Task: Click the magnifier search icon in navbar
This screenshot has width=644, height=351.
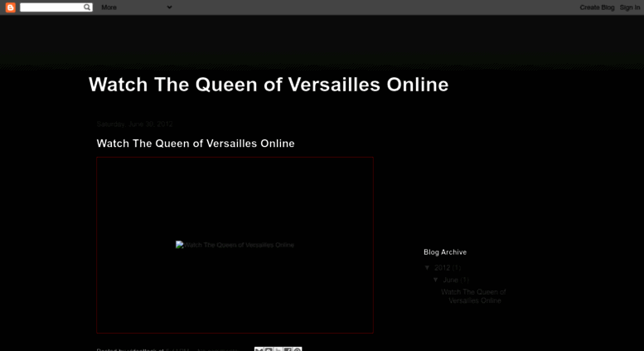Action: tap(87, 7)
